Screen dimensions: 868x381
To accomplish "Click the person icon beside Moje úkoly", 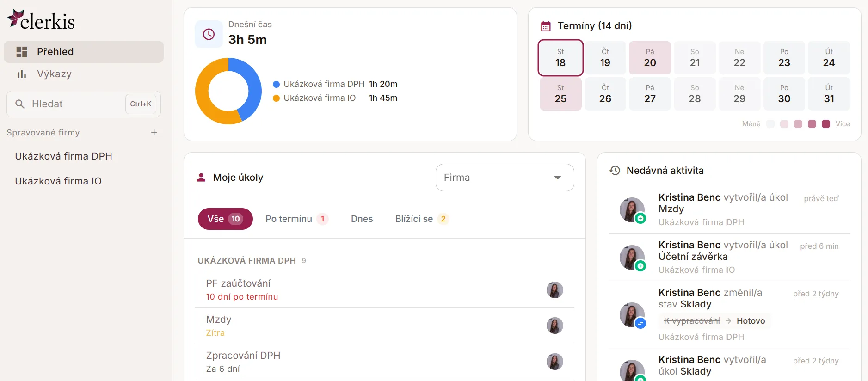I will (201, 178).
